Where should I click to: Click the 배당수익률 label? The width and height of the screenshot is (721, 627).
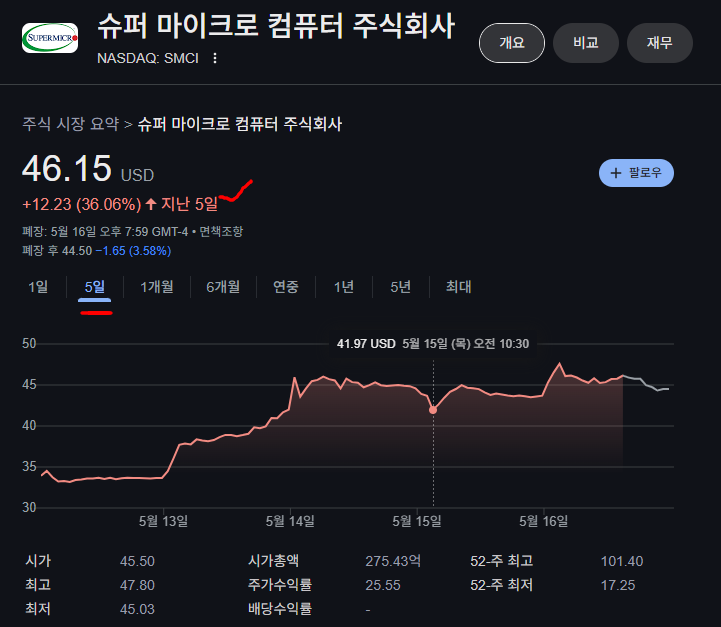280,609
